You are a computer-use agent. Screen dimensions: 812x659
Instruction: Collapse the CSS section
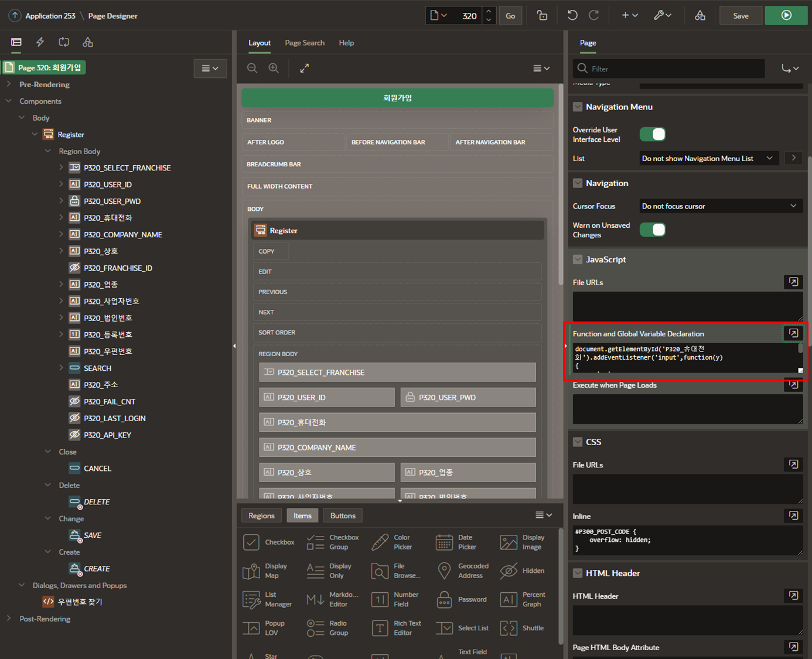[x=578, y=442]
